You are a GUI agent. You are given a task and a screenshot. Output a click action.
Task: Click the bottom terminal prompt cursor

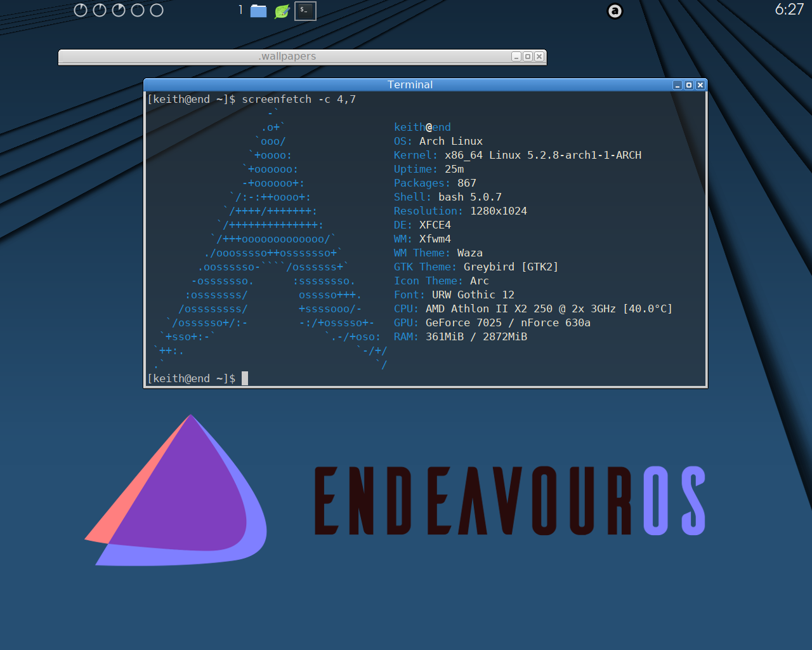pyautogui.click(x=245, y=378)
